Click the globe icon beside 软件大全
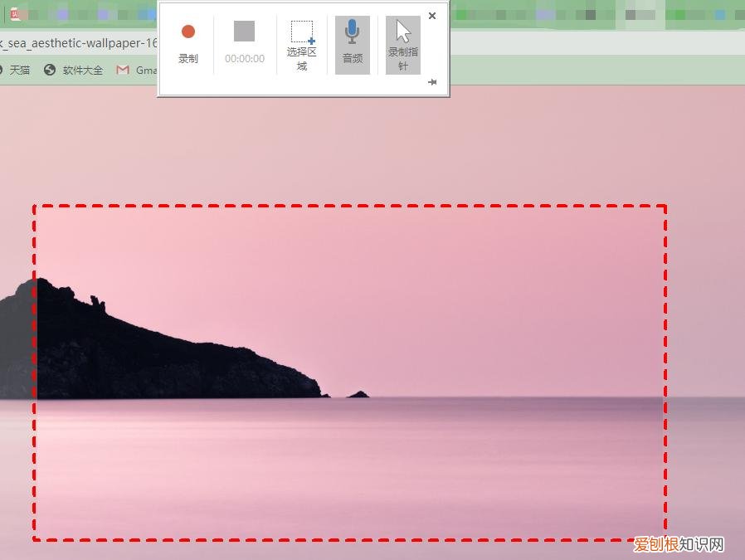Screen dimensions: 745x560 (x=47, y=70)
